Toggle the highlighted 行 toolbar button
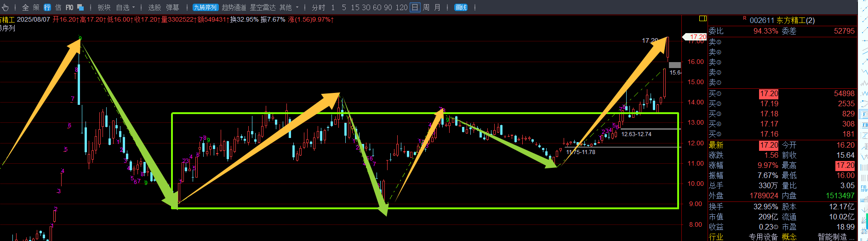The image size is (868, 241). [47, 7]
